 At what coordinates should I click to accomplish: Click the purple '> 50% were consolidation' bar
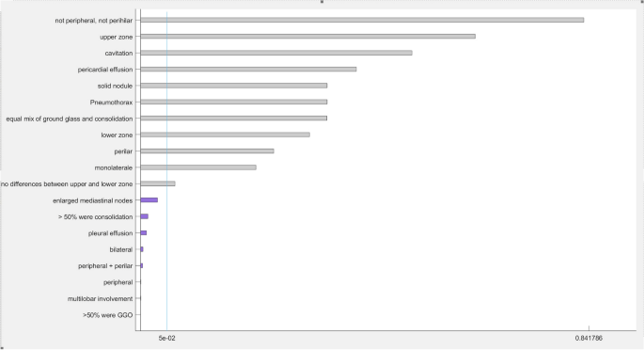tap(144, 216)
